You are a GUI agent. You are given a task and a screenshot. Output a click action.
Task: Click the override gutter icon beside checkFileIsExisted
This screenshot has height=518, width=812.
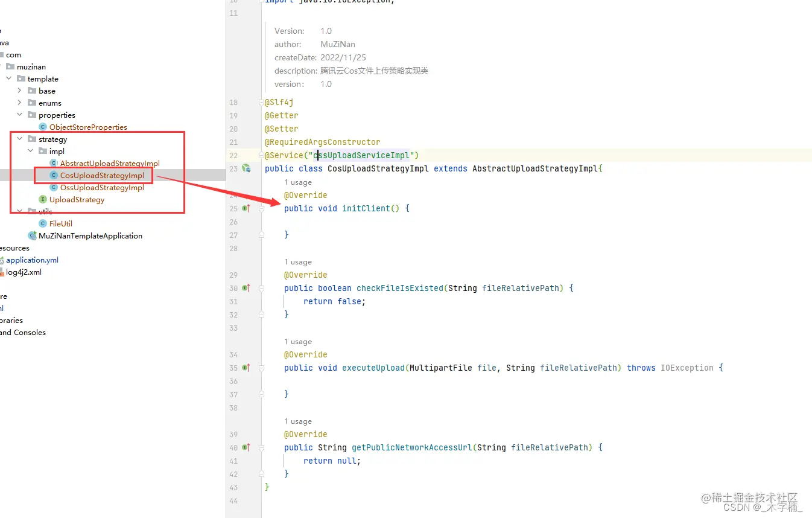(x=246, y=288)
